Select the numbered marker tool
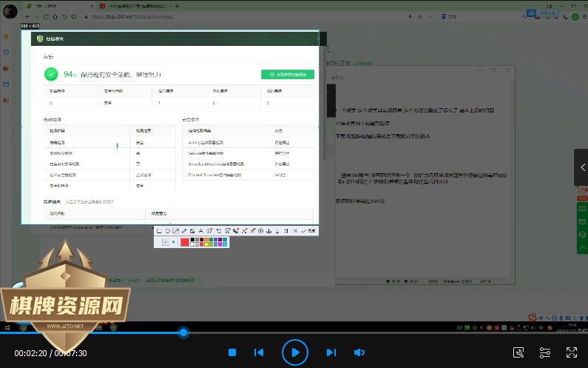The width and height of the screenshot is (588, 368). point(209,231)
